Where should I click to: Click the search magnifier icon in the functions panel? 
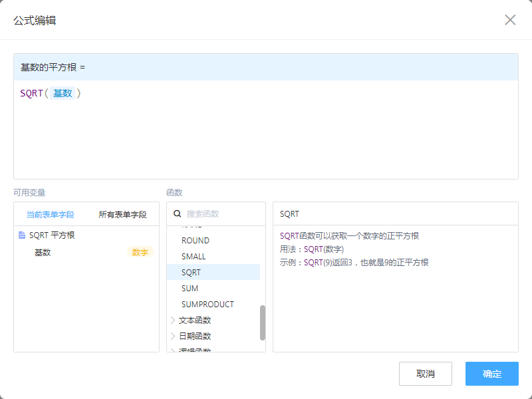(178, 214)
